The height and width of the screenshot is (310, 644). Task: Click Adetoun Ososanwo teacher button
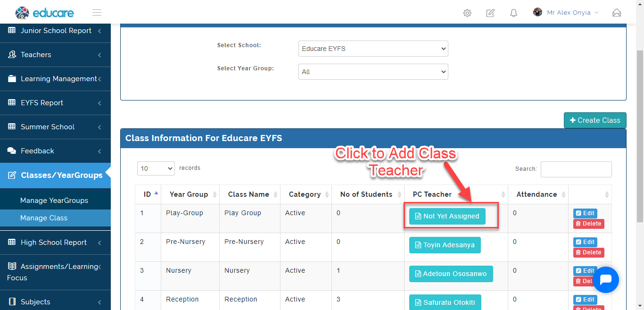click(x=451, y=274)
